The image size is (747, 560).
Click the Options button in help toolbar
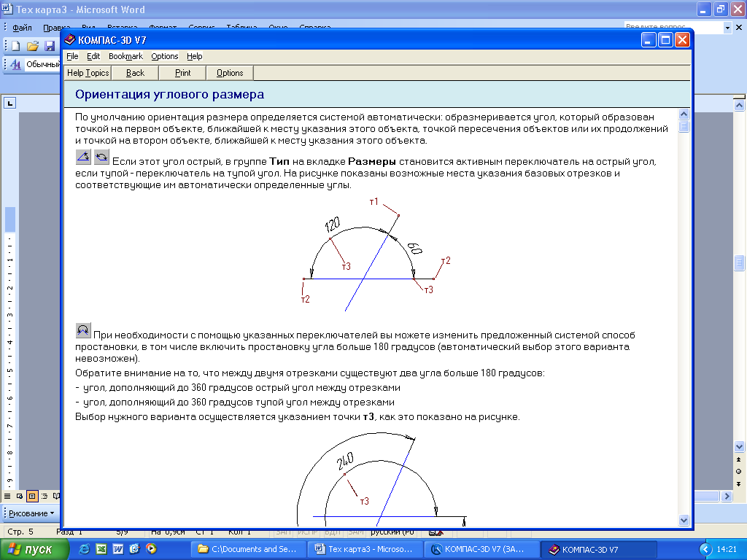[230, 73]
